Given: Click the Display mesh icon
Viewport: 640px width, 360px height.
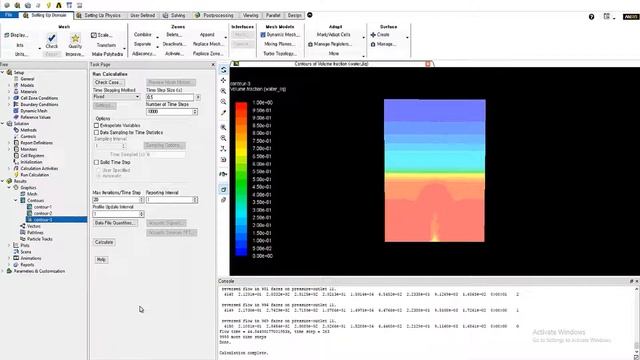Looking at the screenshot, I should 7,36.
